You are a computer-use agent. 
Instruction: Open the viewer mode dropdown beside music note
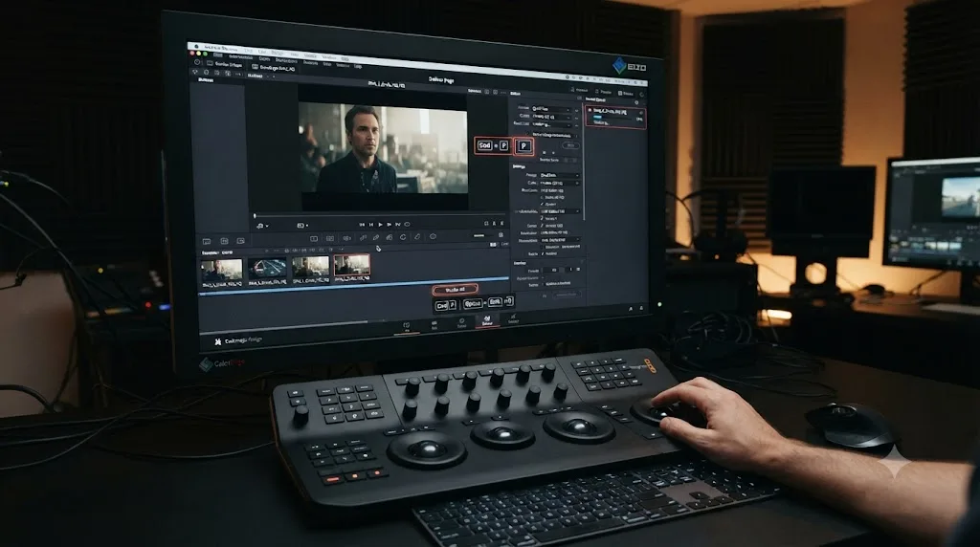302,226
